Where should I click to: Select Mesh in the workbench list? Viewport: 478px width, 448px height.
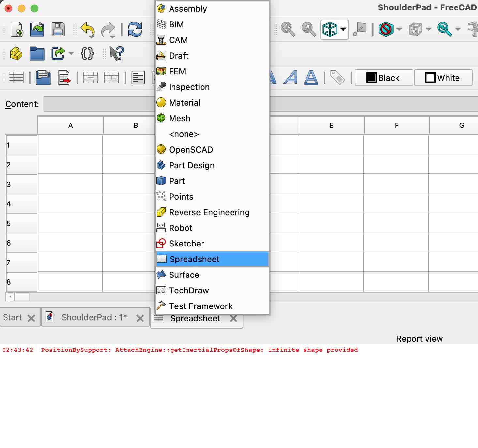212,118
